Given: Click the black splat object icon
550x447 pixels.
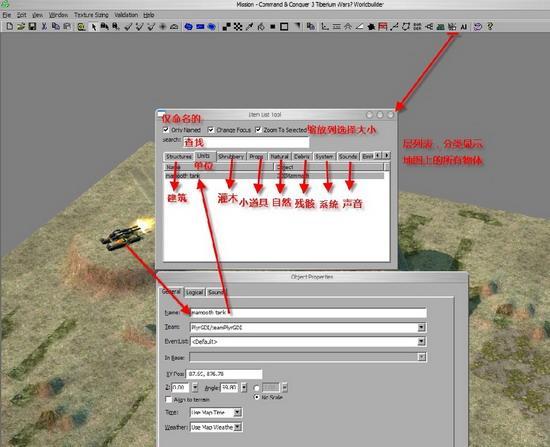Looking at the screenshot, I should [x=371, y=27].
